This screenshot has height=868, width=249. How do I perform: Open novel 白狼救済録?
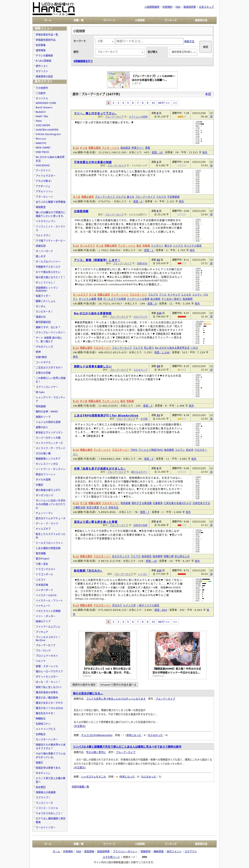(81, 211)
